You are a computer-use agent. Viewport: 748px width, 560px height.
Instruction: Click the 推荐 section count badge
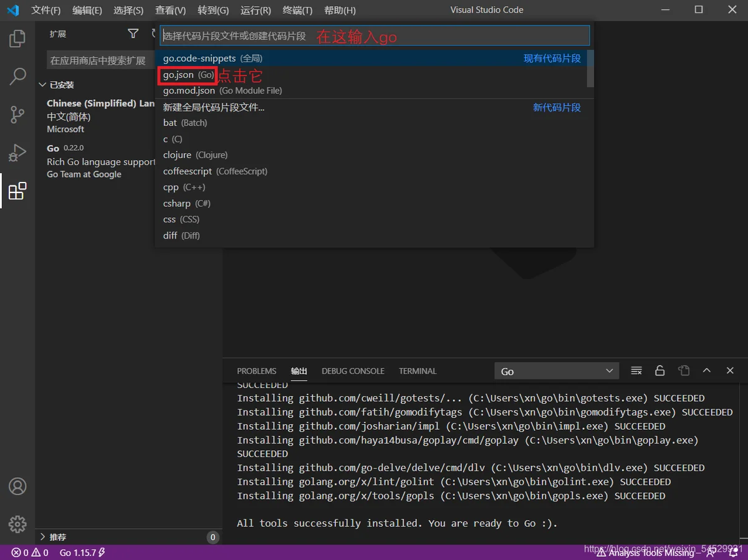pos(213,537)
